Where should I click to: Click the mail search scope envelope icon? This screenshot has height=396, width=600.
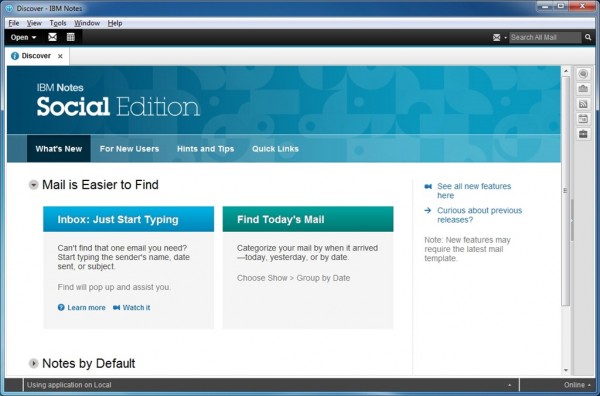(497, 37)
